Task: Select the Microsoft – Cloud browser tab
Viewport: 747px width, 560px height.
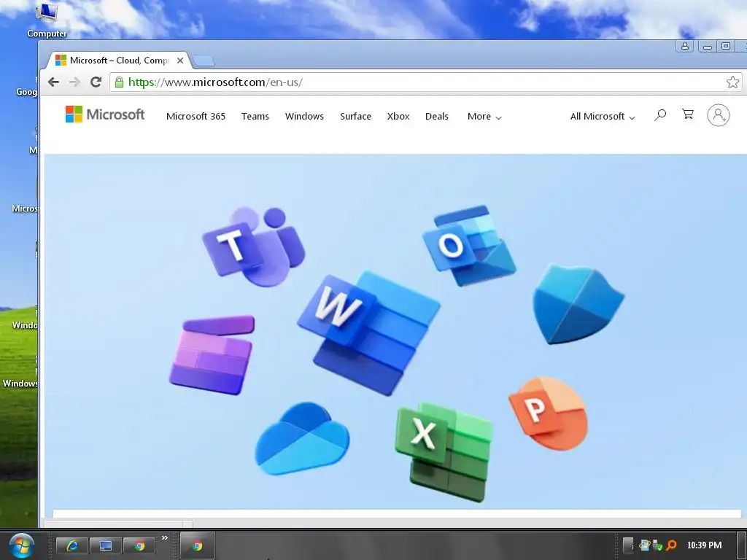Action: [119, 61]
